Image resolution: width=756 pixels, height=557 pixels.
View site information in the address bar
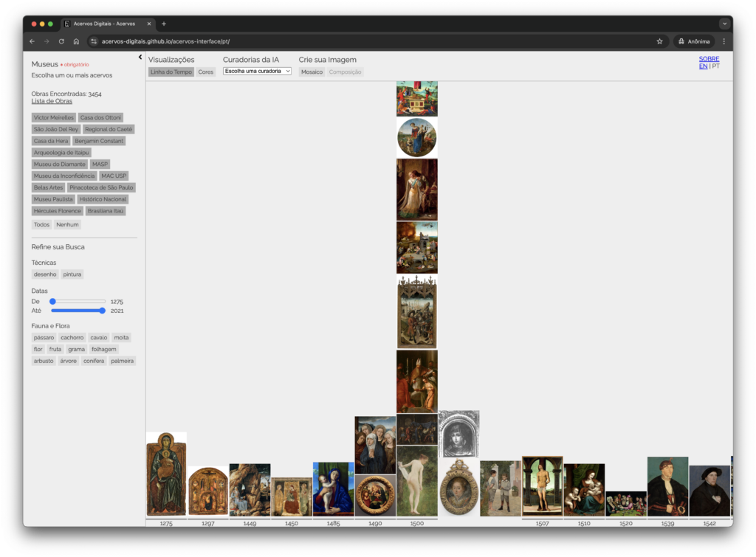94,41
